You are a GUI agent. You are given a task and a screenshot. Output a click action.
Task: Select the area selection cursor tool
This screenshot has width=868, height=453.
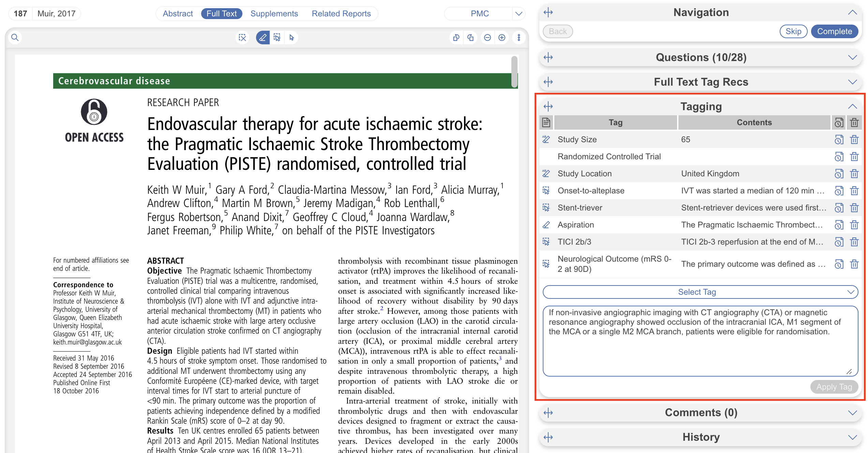[x=277, y=38]
